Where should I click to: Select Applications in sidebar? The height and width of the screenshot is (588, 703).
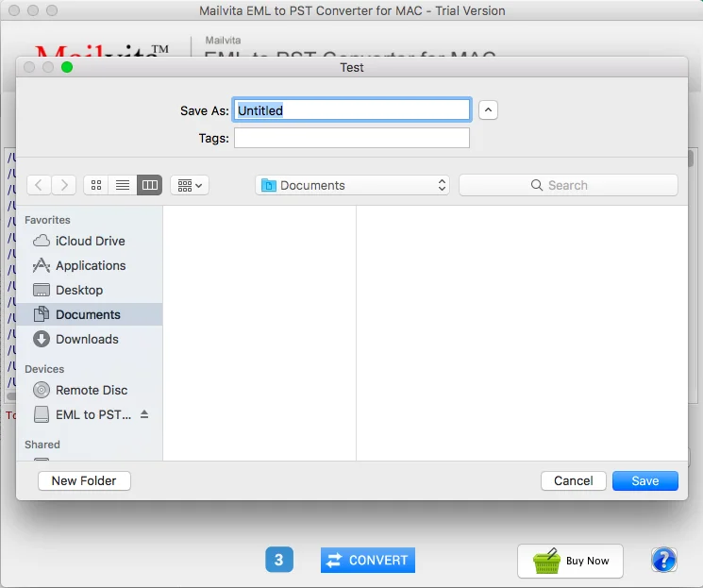click(x=90, y=265)
